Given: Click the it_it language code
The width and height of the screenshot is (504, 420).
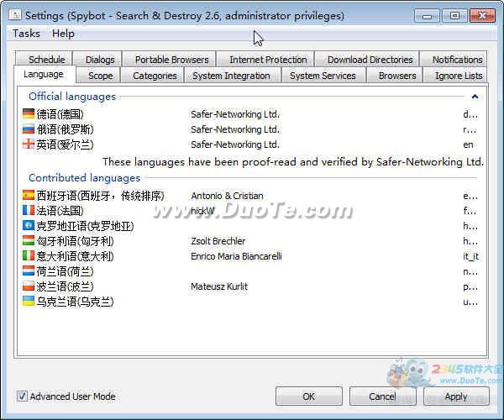Looking at the screenshot, I should point(471,256).
